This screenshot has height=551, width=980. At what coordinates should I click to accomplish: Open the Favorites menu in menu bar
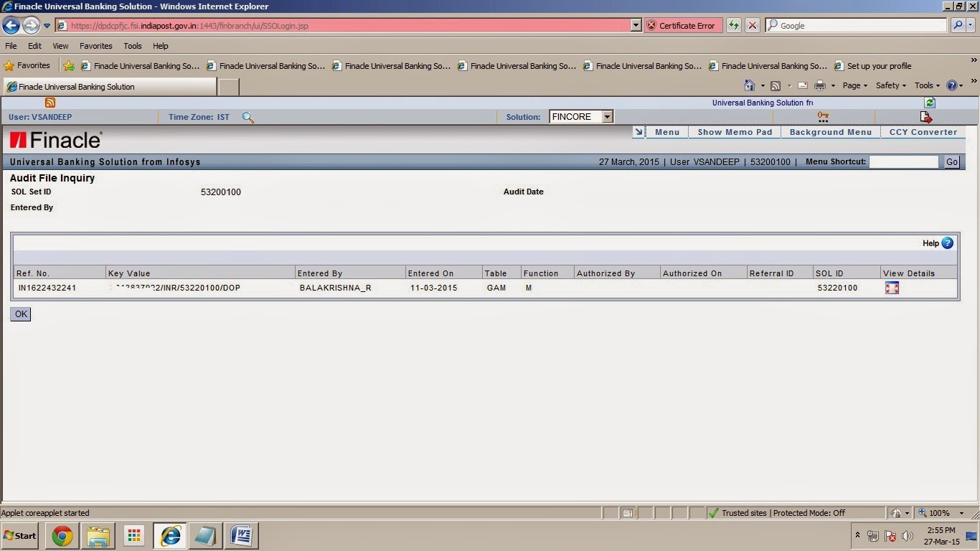[x=95, y=46]
